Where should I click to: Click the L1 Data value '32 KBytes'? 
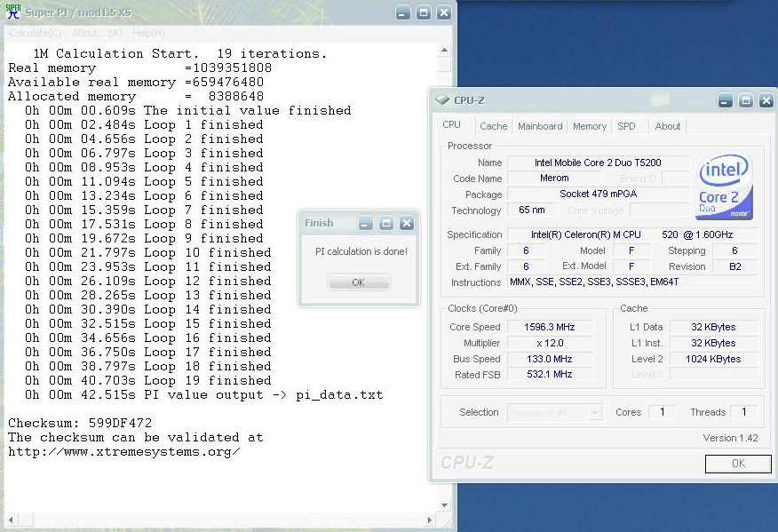(x=713, y=327)
